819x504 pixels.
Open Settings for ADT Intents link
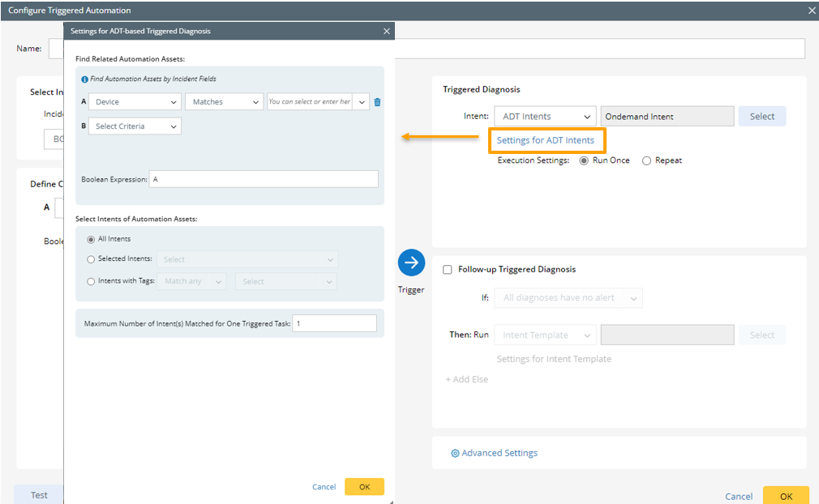[545, 140]
